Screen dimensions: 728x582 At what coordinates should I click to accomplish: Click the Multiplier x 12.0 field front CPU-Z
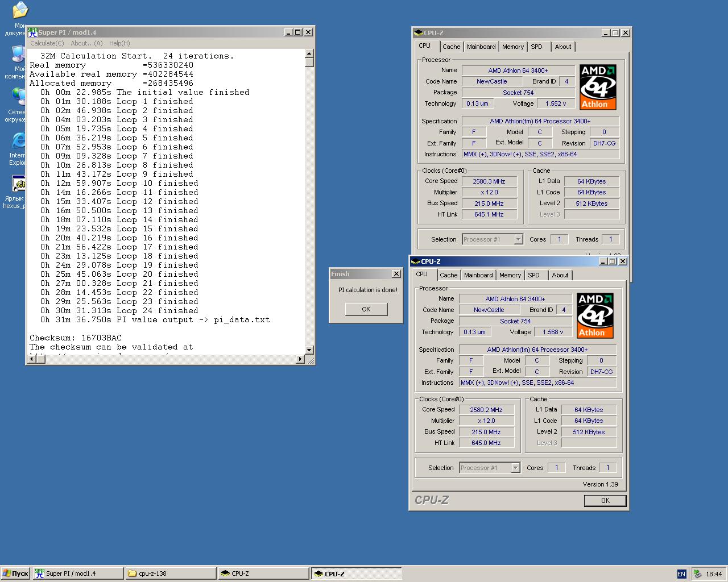[x=486, y=421]
